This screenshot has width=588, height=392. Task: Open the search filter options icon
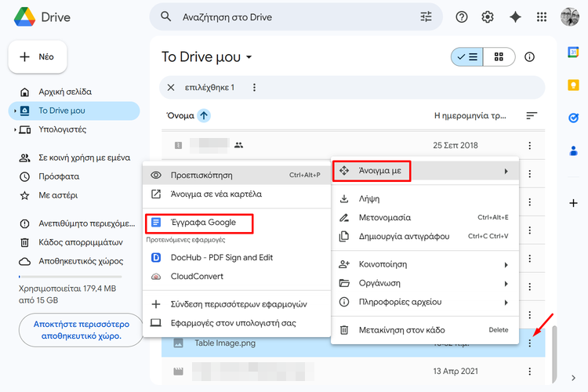click(426, 17)
